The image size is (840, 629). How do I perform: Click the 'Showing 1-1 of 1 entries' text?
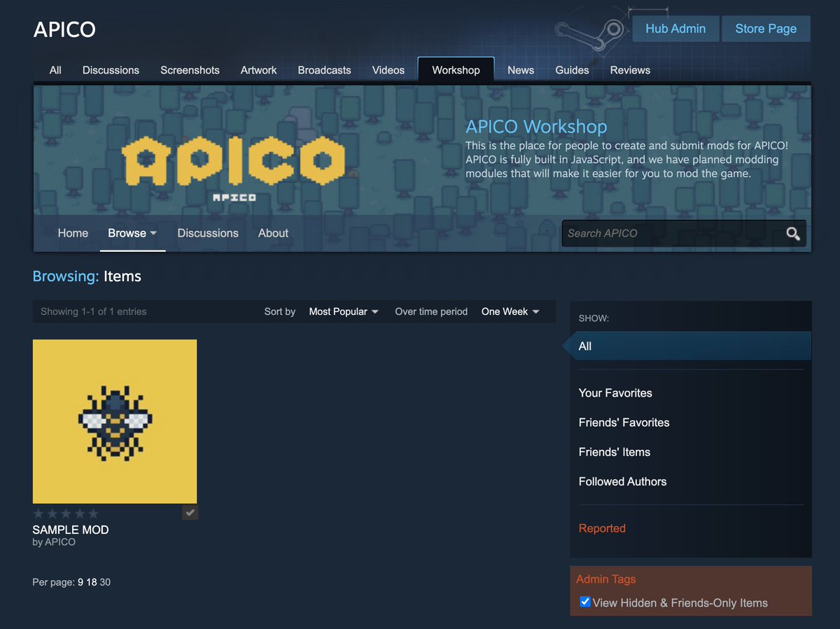point(94,311)
